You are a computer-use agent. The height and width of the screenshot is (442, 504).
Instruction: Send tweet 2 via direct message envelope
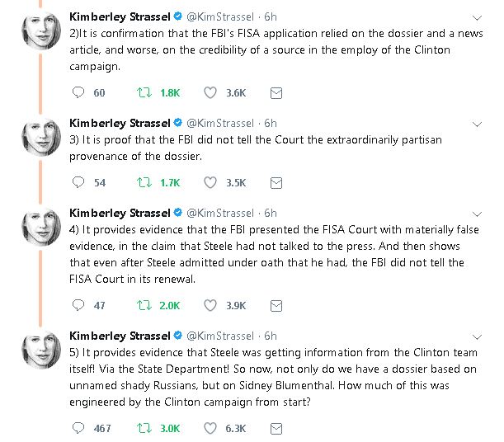pyautogui.click(x=276, y=92)
